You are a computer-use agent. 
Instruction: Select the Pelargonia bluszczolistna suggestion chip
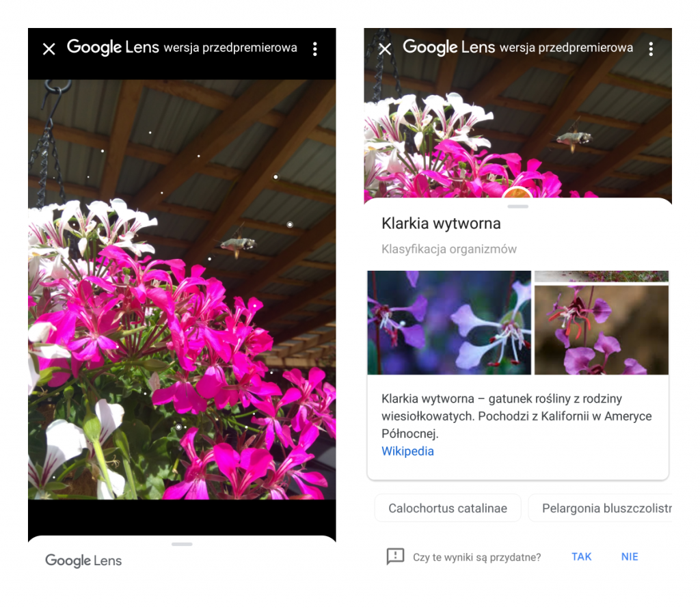[x=600, y=508]
